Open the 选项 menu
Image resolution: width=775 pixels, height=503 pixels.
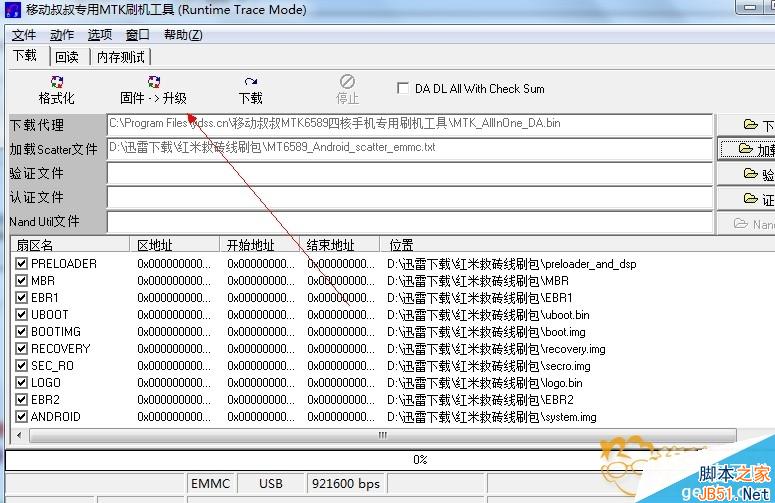(x=100, y=35)
